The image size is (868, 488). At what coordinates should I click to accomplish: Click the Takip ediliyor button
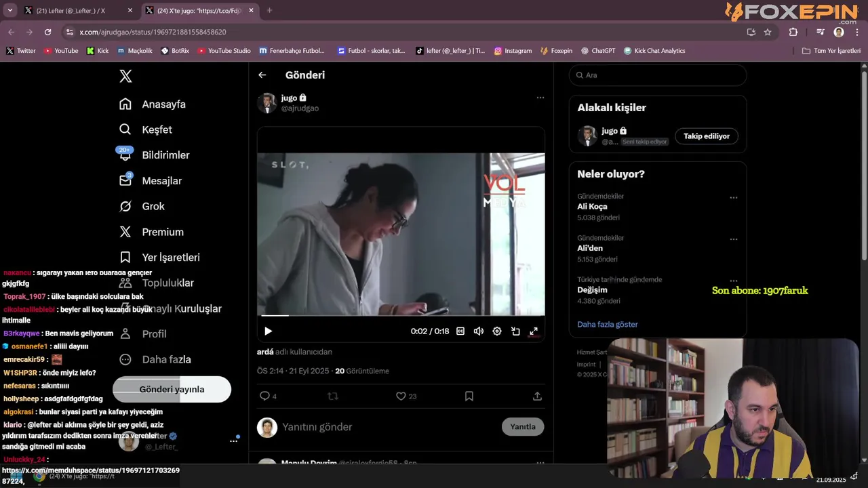707,136
